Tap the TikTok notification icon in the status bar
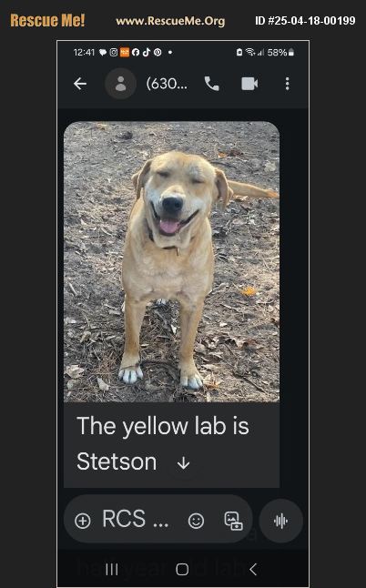This screenshot has width=366, height=588. (x=147, y=52)
